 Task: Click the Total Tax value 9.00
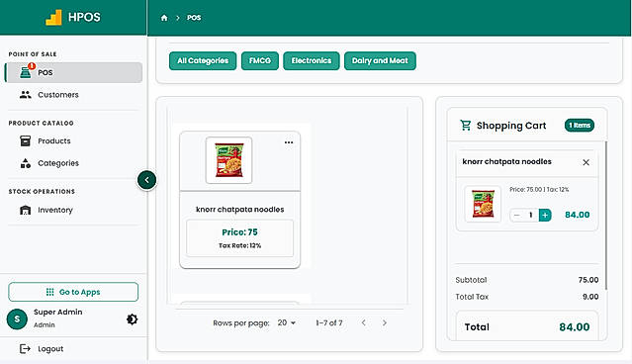pyautogui.click(x=590, y=297)
